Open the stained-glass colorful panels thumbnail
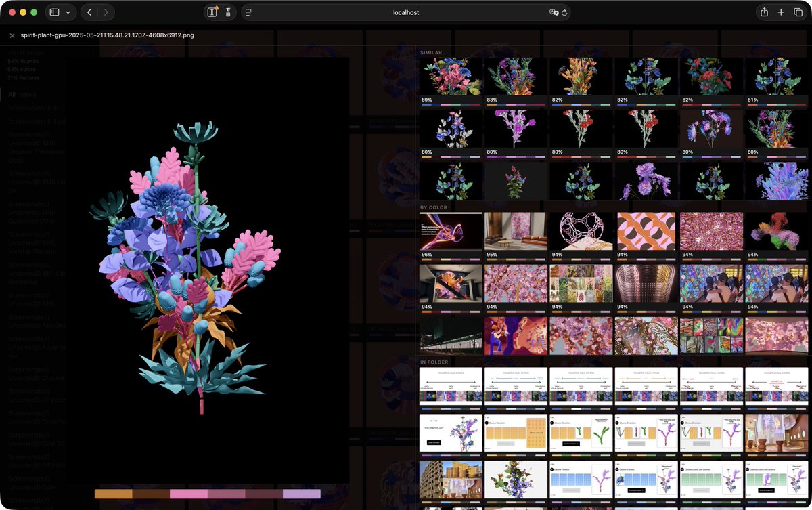The width and height of the screenshot is (812, 510). (711, 335)
